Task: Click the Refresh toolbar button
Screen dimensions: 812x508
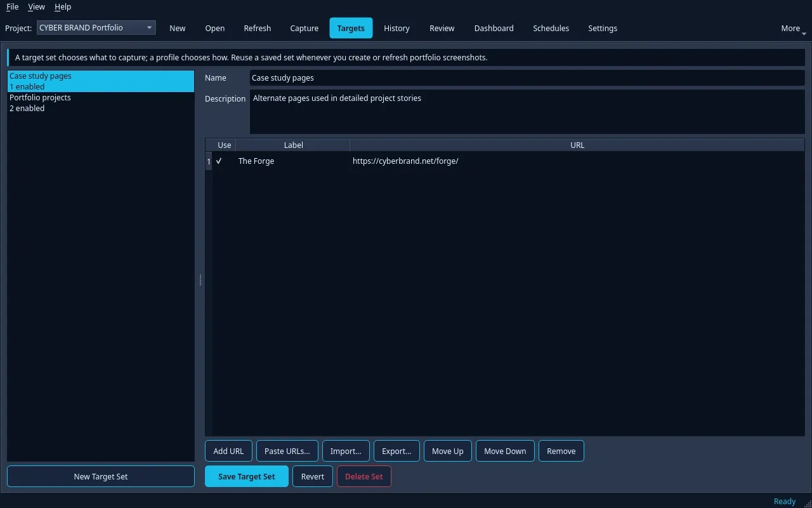Action: (258, 28)
